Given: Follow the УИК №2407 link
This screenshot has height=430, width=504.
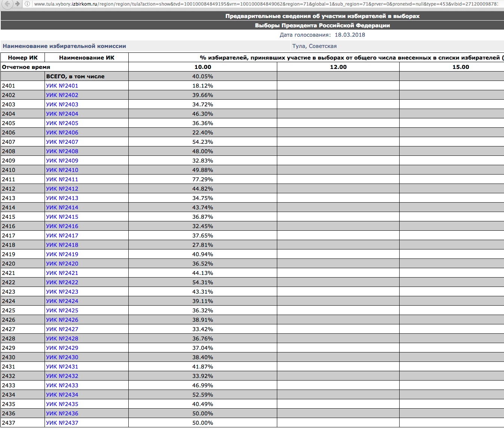Looking at the screenshot, I should [x=62, y=142].
